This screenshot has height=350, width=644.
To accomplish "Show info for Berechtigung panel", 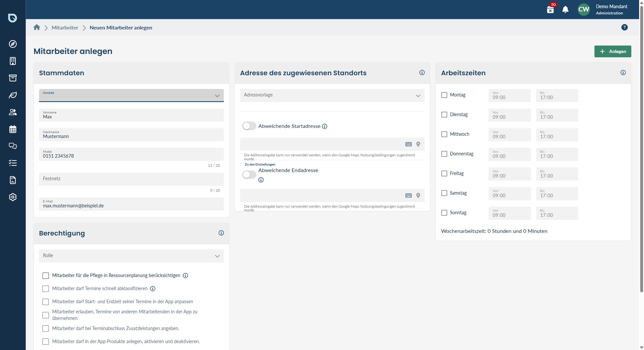I will 221,233.
